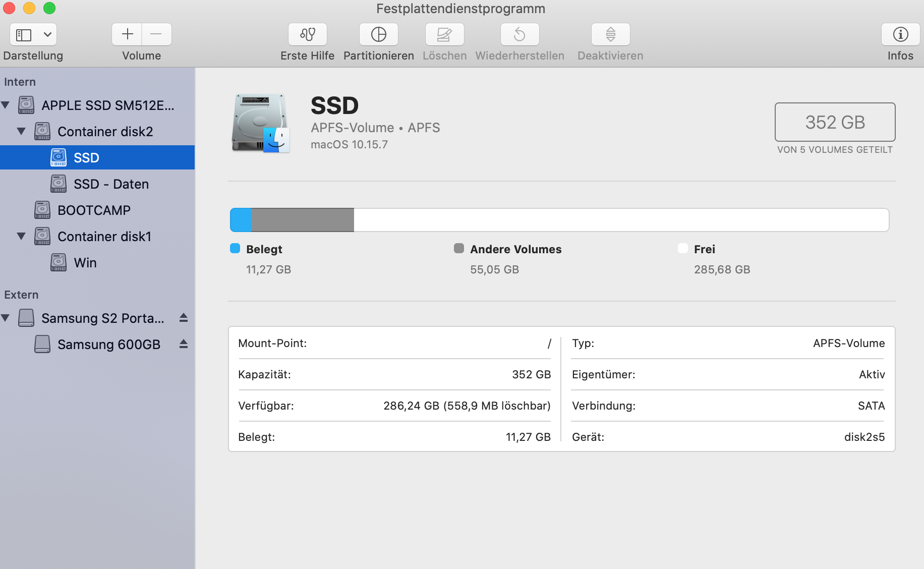Open the Partitionieren pie chart tool

pos(378,35)
